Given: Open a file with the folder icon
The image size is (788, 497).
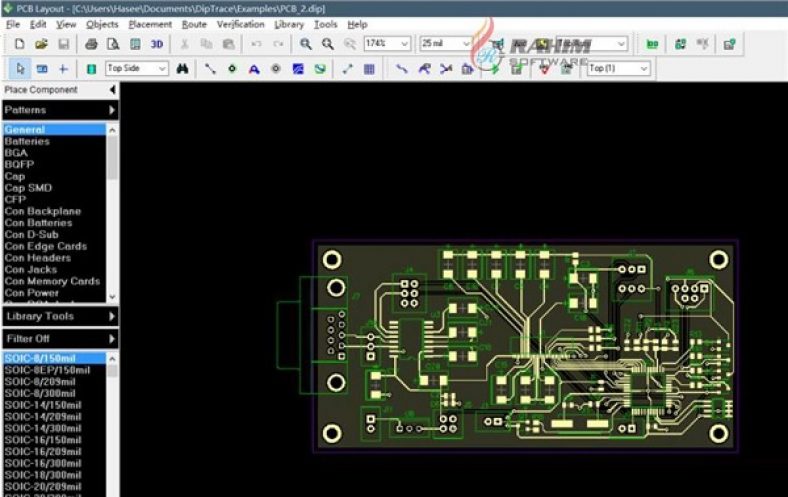Looking at the screenshot, I should coord(42,44).
